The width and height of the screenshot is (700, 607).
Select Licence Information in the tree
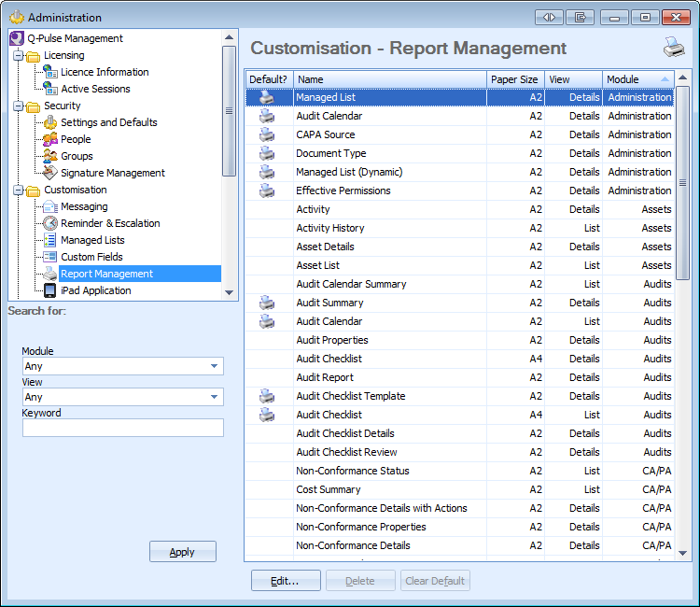(x=105, y=72)
